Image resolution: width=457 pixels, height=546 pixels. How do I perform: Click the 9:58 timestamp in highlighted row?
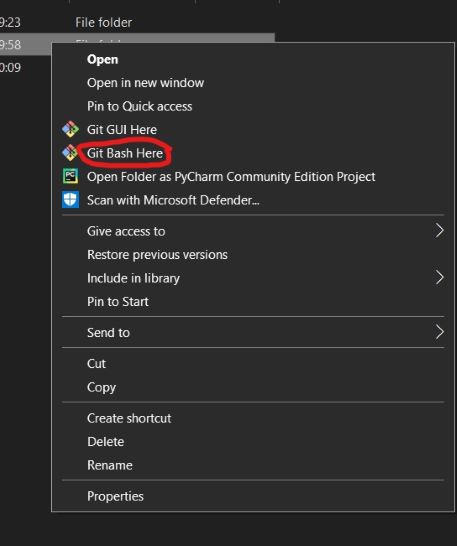point(10,45)
